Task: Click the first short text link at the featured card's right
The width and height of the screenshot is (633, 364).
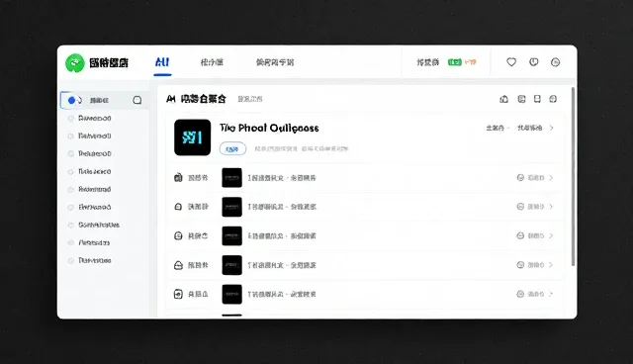Action: coord(495,128)
